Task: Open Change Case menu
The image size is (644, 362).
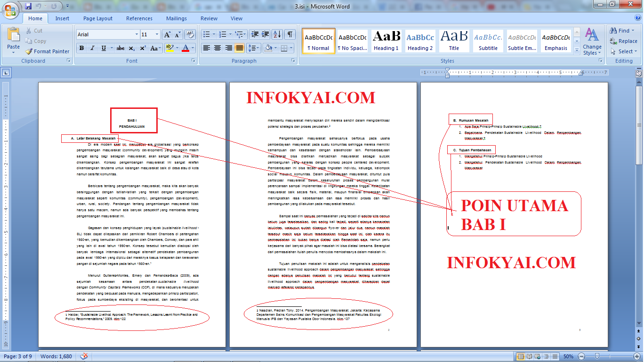Action: point(155,48)
